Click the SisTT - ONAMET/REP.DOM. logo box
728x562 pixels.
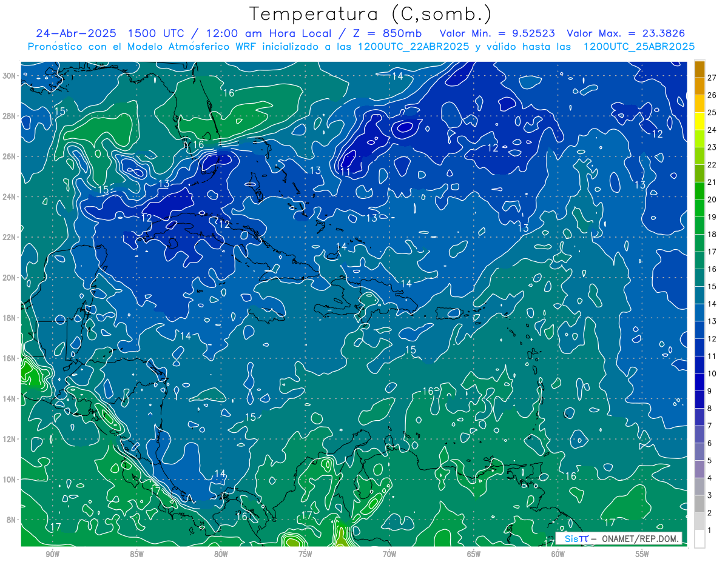point(619,538)
